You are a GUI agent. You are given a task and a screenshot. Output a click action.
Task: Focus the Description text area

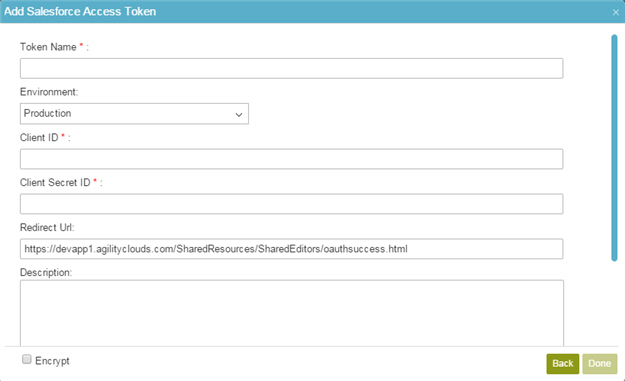tap(292, 313)
